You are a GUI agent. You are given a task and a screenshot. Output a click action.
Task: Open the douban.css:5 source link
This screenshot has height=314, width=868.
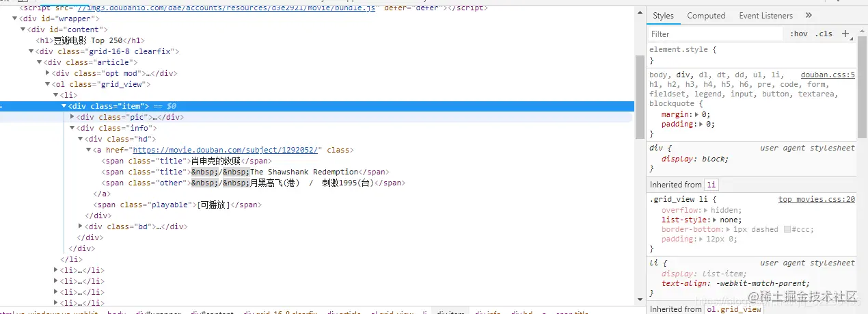pyautogui.click(x=828, y=75)
